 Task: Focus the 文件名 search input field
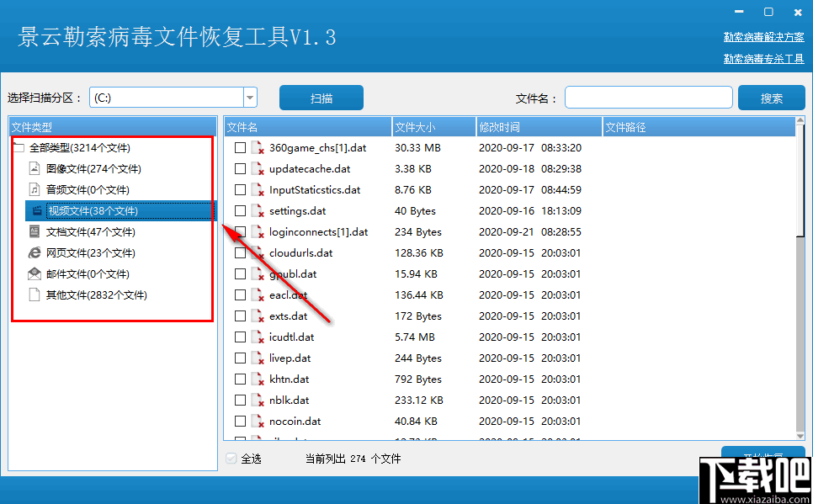[649, 98]
